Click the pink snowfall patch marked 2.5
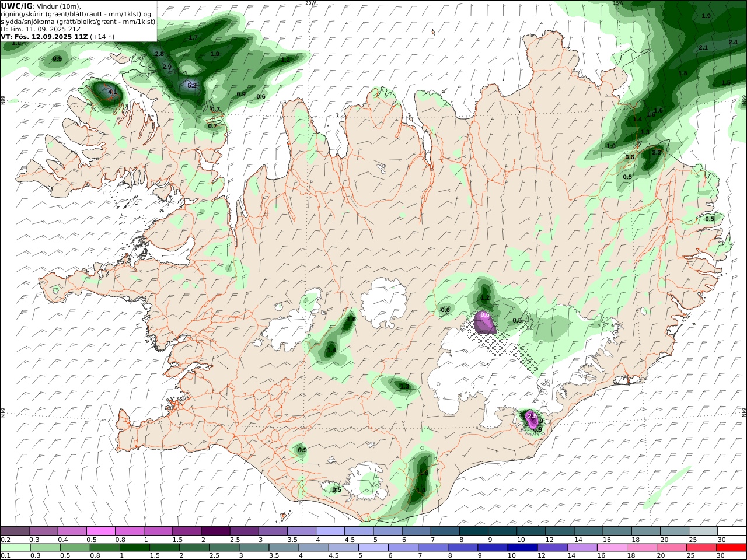Viewport: 747px width, 560px height. tap(532, 419)
